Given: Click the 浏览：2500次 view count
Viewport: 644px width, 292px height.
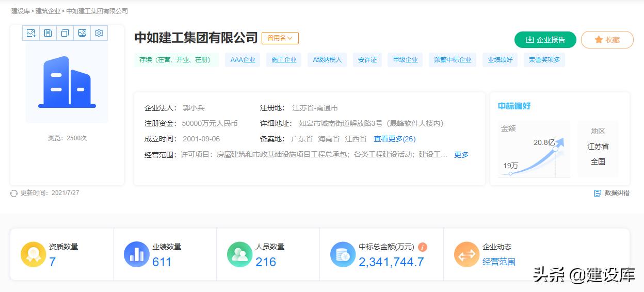Looking at the screenshot, I should point(67,138).
